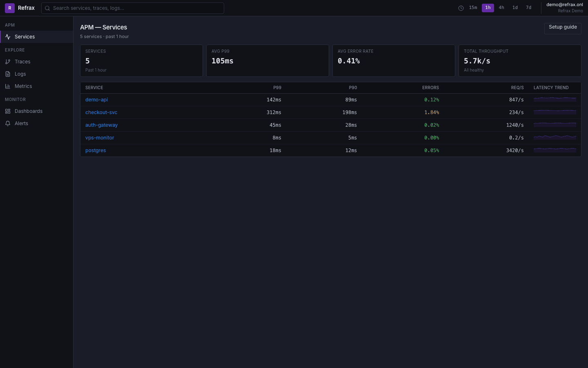The image size is (588, 368).
Task: Click the Alerts bell icon
Action: coord(8,123)
